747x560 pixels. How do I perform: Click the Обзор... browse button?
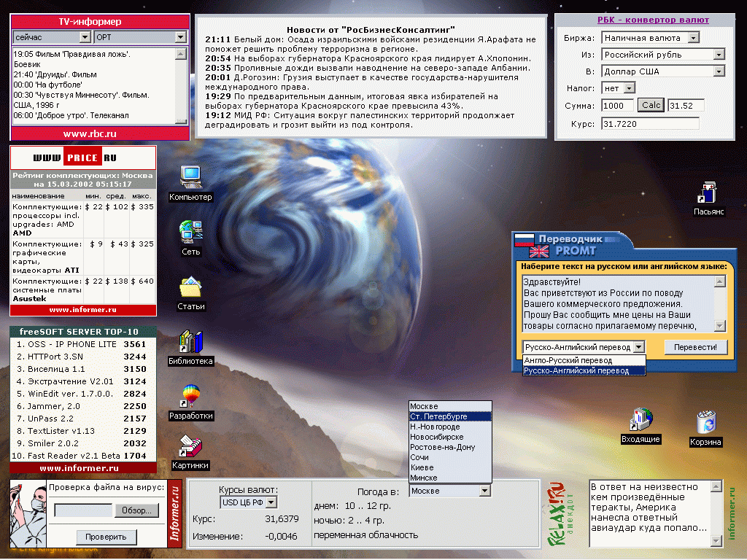point(136,510)
